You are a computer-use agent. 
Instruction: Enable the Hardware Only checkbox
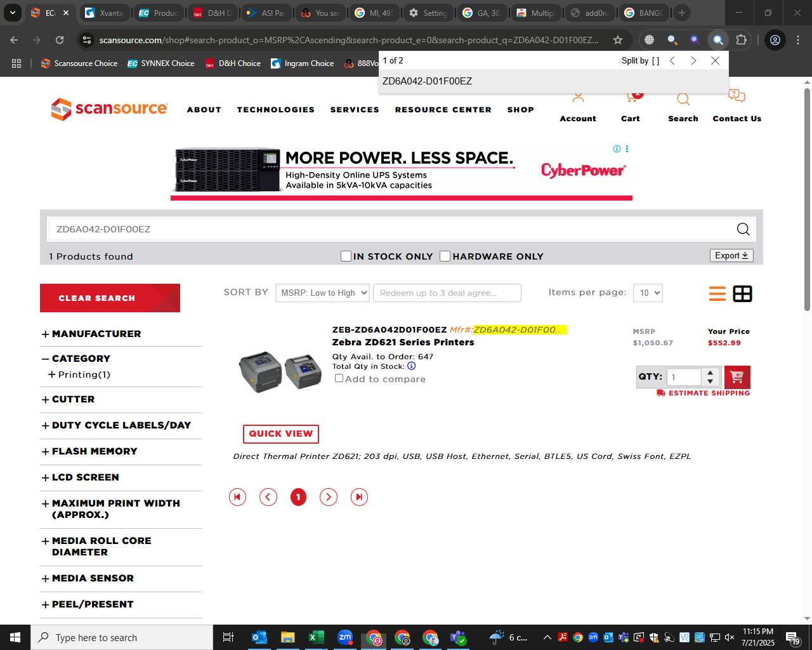[445, 256]
